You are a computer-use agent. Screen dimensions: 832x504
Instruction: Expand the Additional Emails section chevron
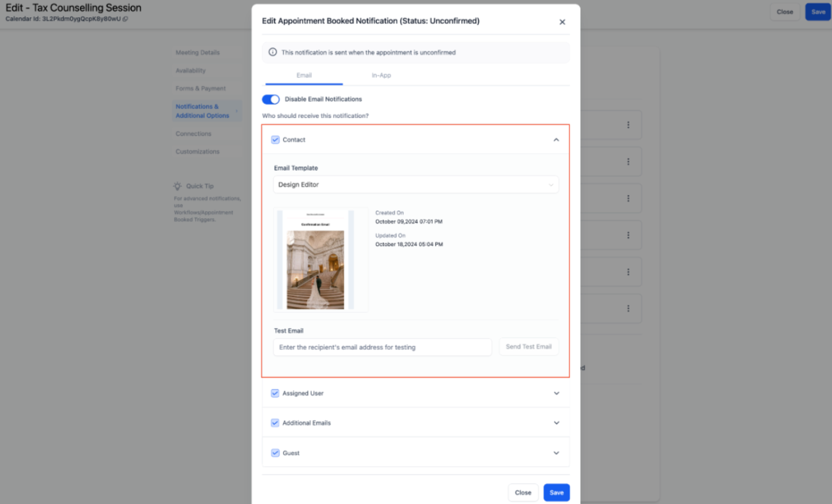pyautogui.click(x=556, y=423)
